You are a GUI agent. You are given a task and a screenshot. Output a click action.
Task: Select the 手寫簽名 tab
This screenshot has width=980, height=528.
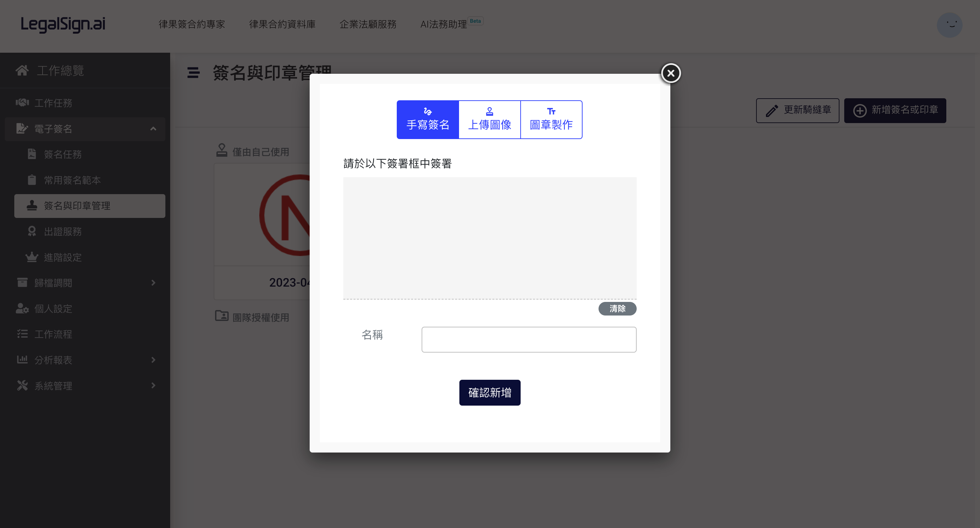[x=428, y=120]
